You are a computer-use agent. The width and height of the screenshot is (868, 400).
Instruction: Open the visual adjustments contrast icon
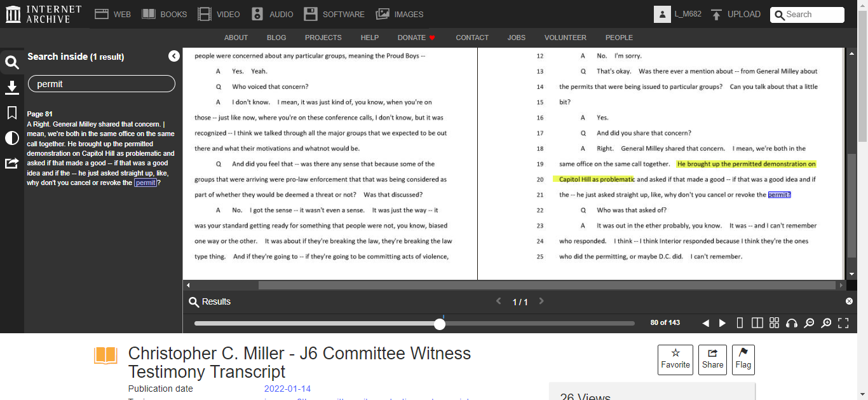tap(11, 138)
